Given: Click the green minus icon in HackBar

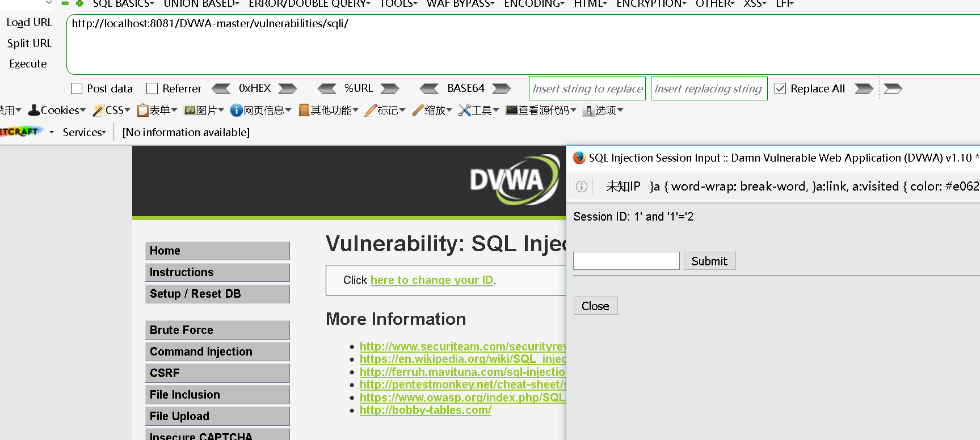Looking at the screenshot, I should pos(65,3).
